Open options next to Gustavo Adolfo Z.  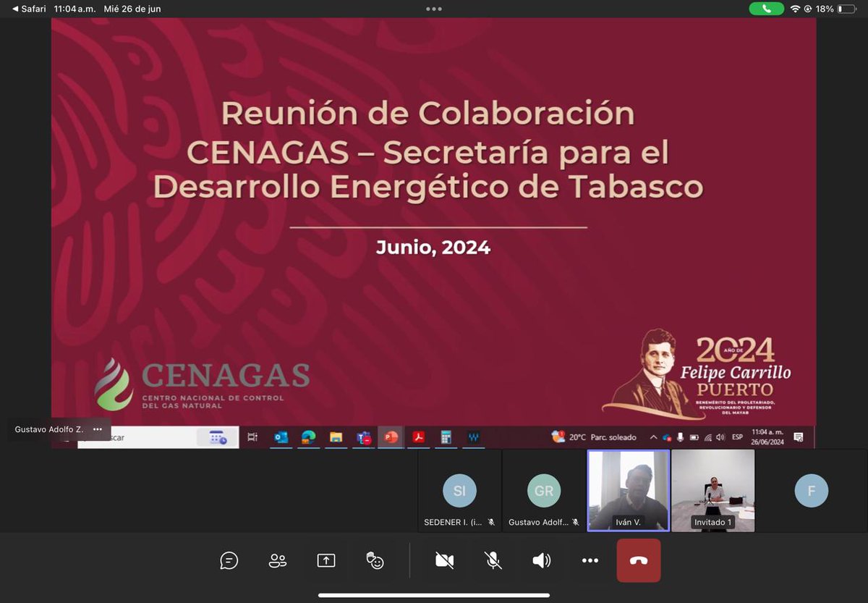[98, 429]
